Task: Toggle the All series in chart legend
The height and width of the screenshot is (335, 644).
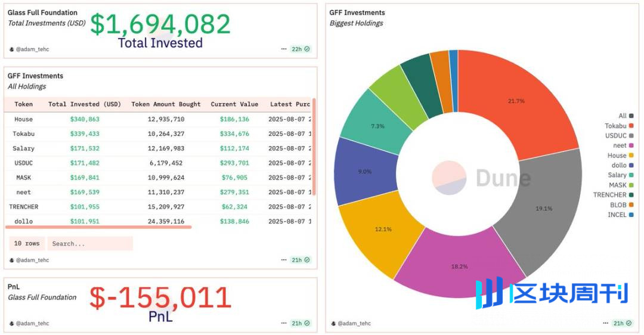Action: coord(626,116)
